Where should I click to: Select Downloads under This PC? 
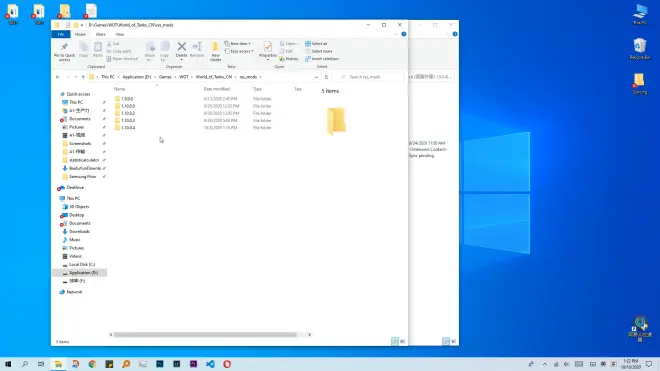79,232
